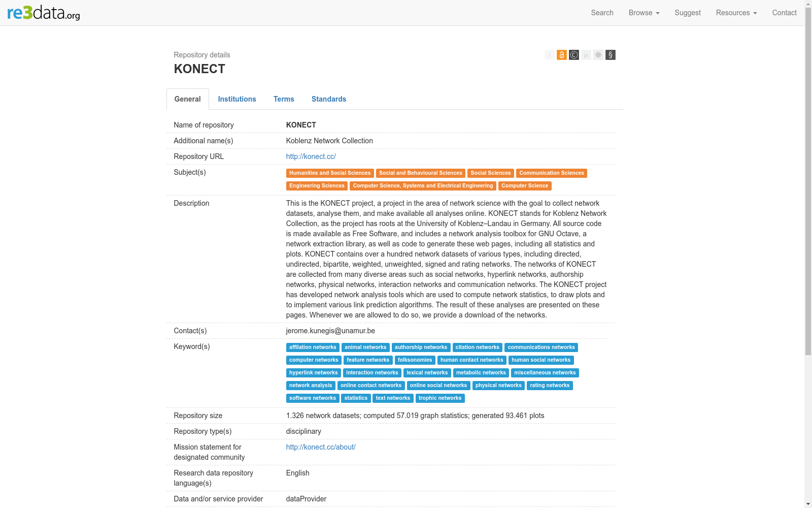Follow the konect.cc/about mission statement link
812x508 pixels.
tap(320, 447)
